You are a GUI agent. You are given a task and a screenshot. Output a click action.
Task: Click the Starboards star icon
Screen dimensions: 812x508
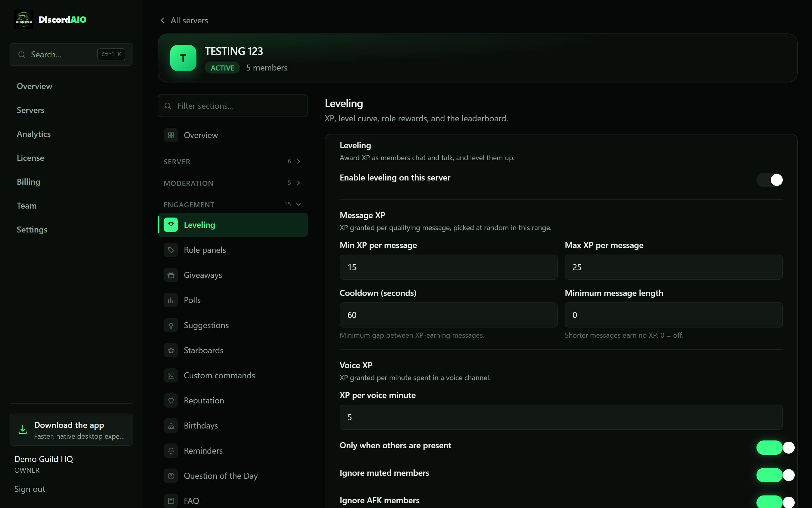(x=171, y=351)
